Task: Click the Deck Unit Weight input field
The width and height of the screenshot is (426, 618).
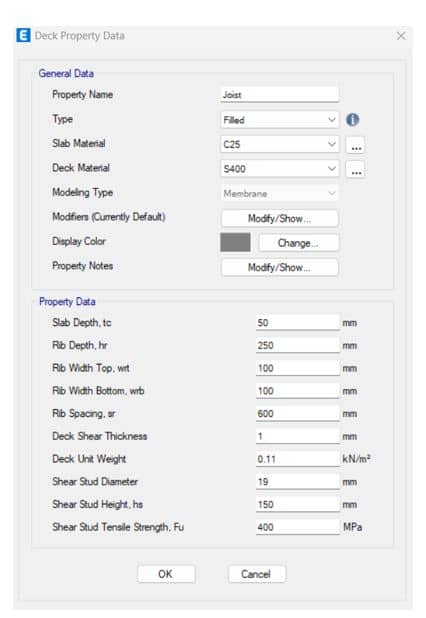Action: point(298,459)
